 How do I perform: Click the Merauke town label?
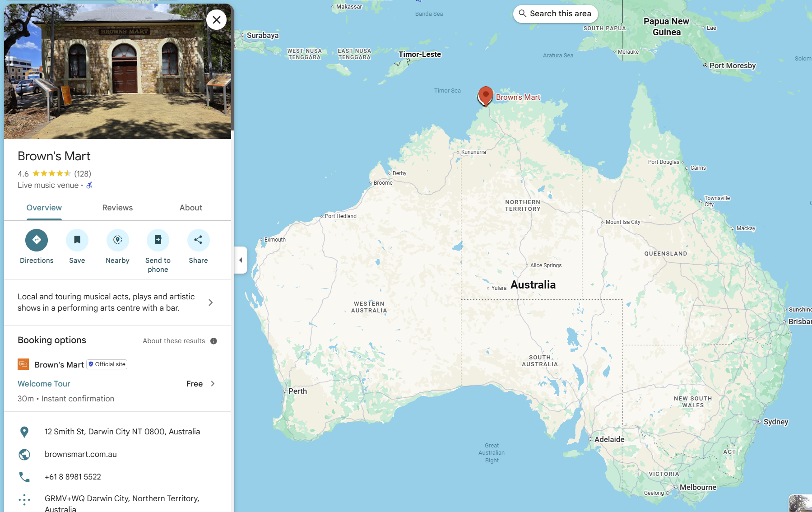click(x=628, y=52)
